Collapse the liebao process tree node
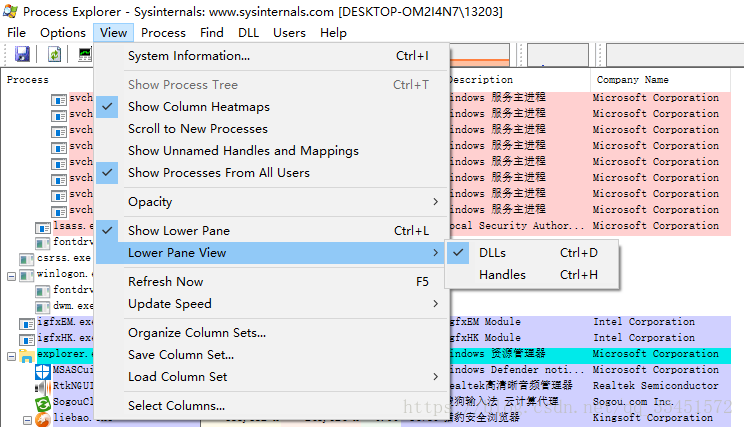The width and height of the screenshot is (744, 427). click(28, 420)
